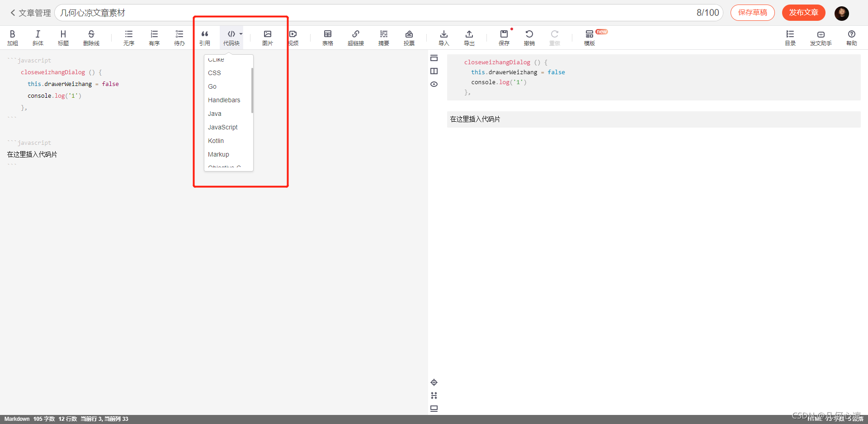
Task: Click editor line this.drawerWeizhang = false
Action: click(73, 84)
